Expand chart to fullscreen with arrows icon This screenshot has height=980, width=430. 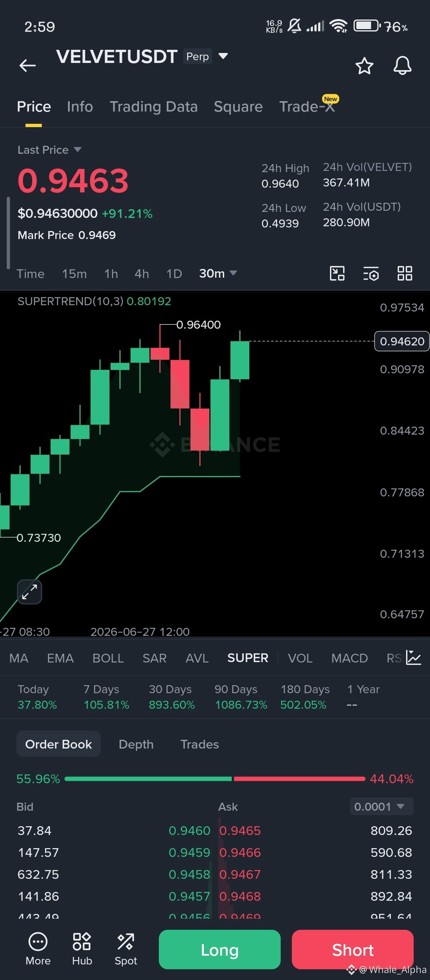29,592
